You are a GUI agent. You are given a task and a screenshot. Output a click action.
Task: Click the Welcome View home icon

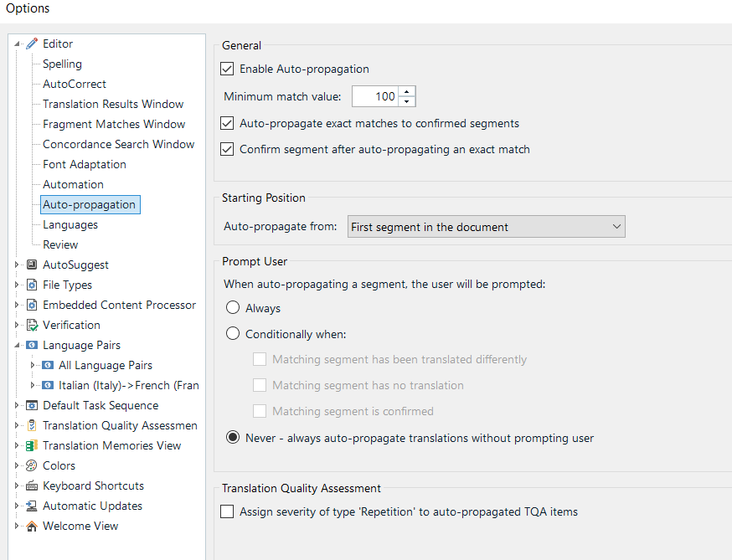click(32, 526)
